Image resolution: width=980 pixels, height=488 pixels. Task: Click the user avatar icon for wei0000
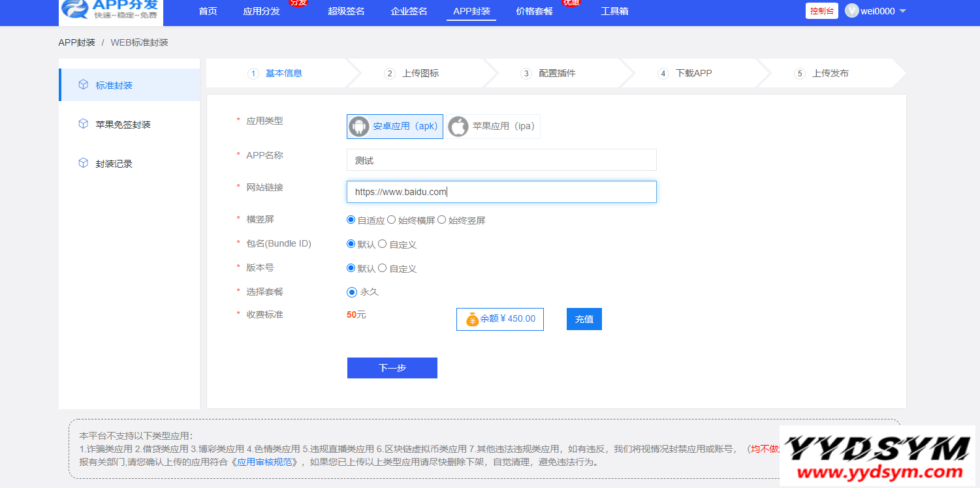pyautogui.click(x=851, y=11)
